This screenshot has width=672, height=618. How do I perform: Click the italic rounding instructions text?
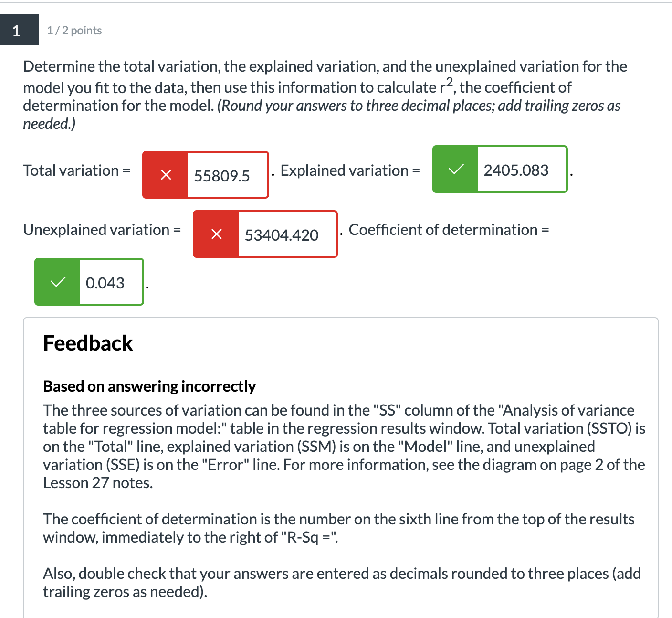pos(322,115)
